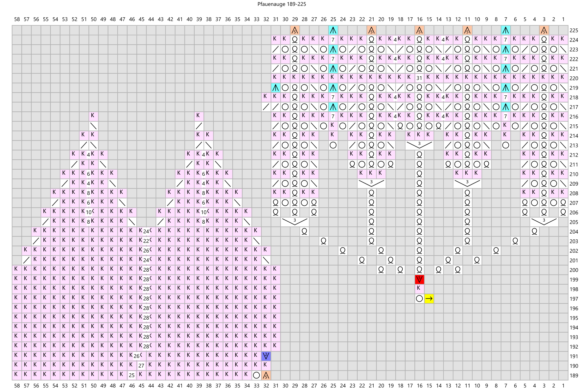580x392 pixels.
Task: Click the circle cell beside the yellow arrow
Action: (x=419, y=299)
